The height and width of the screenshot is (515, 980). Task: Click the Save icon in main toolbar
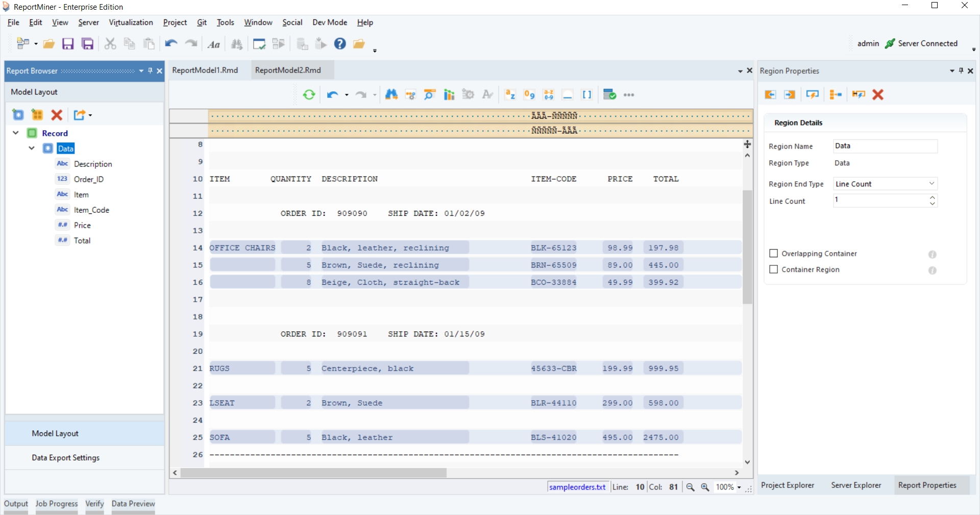click(68, 44)
